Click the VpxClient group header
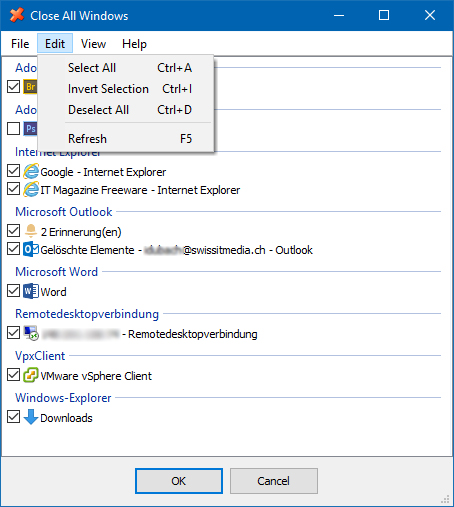Screen dimensions: 454x507 pyautogui.click(x=40, y=356)
